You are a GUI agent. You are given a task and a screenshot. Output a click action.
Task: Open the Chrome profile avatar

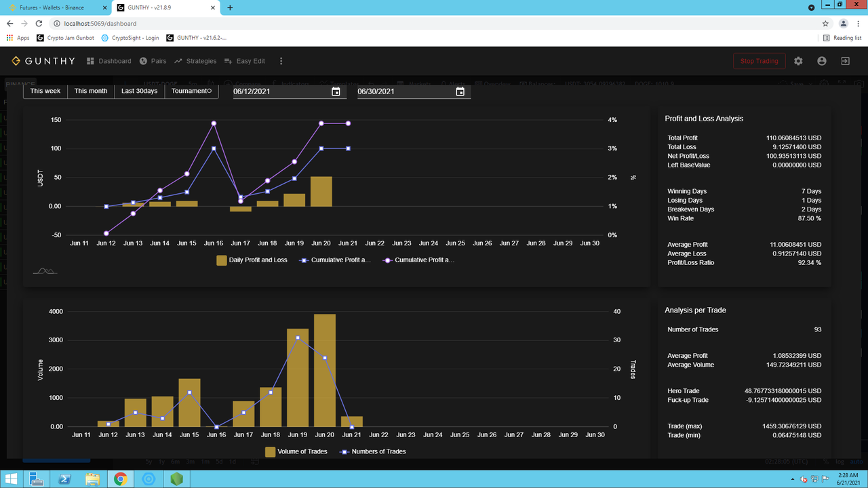coord(844,23)
